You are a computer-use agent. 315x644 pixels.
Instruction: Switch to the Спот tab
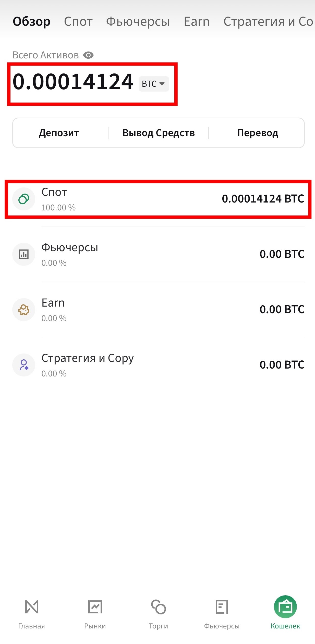pos(78,21)
